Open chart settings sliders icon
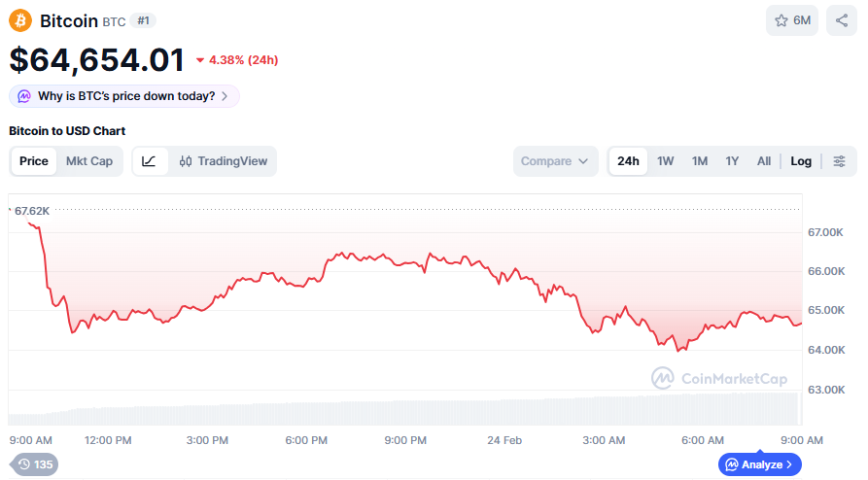 [x=840, y=161]
